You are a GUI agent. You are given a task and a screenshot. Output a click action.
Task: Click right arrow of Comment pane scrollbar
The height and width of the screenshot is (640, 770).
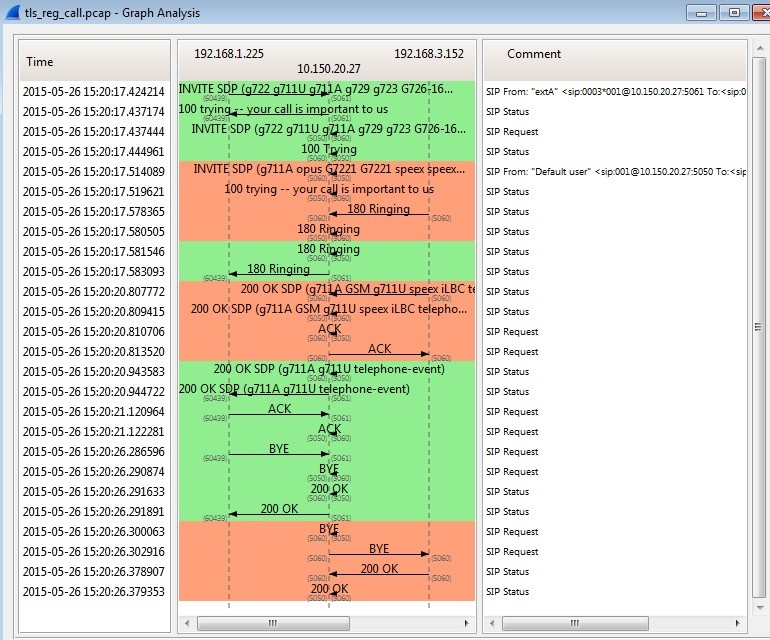pos(738,623)
